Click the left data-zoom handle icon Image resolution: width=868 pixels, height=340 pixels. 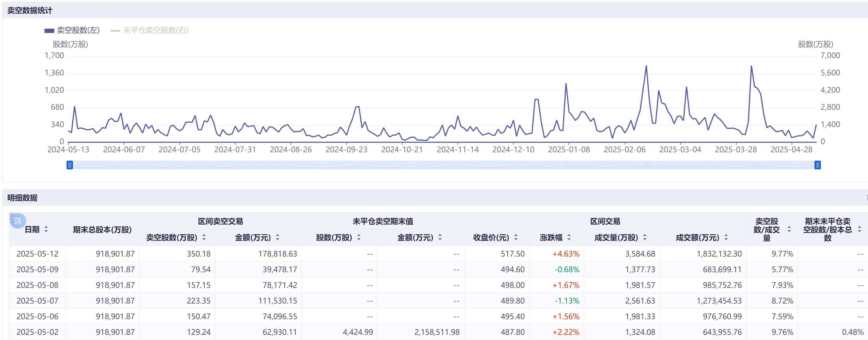point(70,165)
